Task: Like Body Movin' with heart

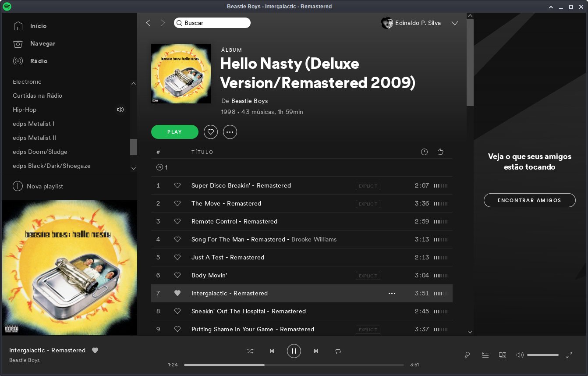Action: point(177,275)
